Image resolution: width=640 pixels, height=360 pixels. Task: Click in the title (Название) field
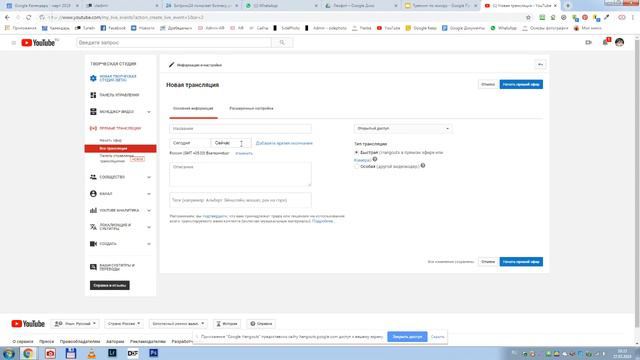240,129
